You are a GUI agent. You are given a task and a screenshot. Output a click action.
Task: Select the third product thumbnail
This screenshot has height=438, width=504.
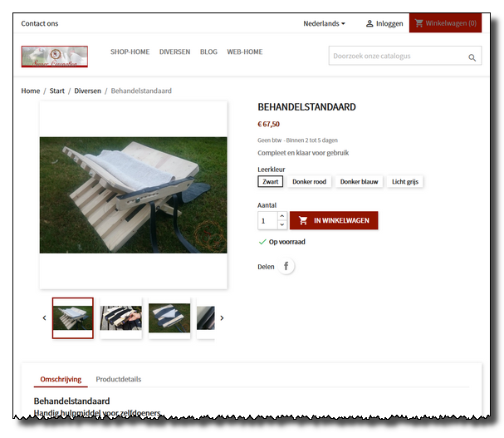(x=169, y=318)
